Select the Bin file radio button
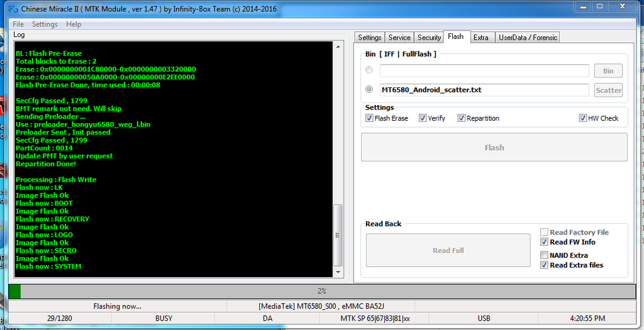Viewport: 644px width, 330px height. (369, 70)
